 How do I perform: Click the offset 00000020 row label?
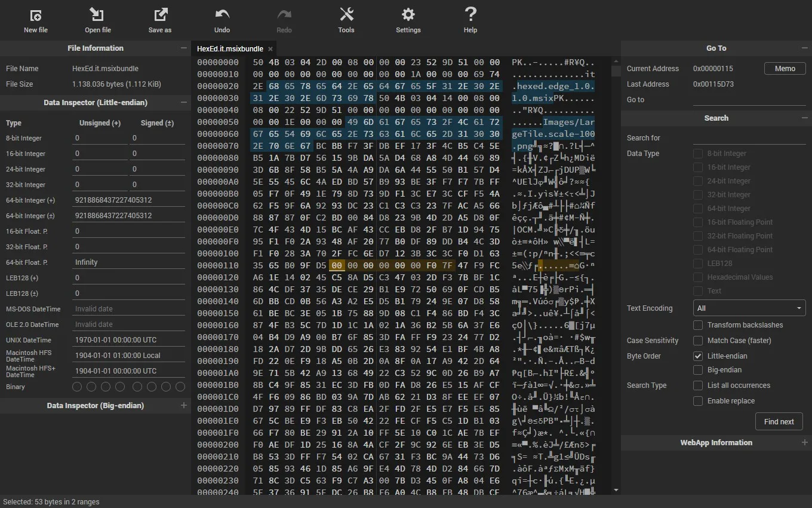point(218,86)
